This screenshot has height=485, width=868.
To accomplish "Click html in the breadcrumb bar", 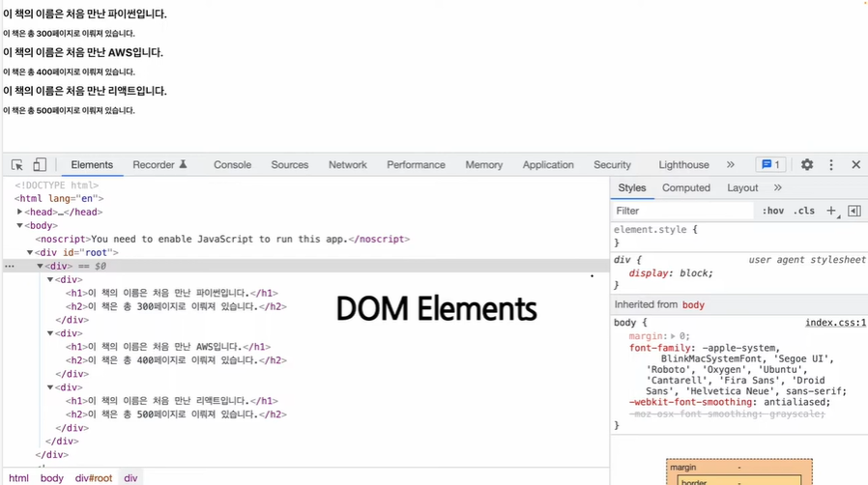I will click(x=18, y=478).
